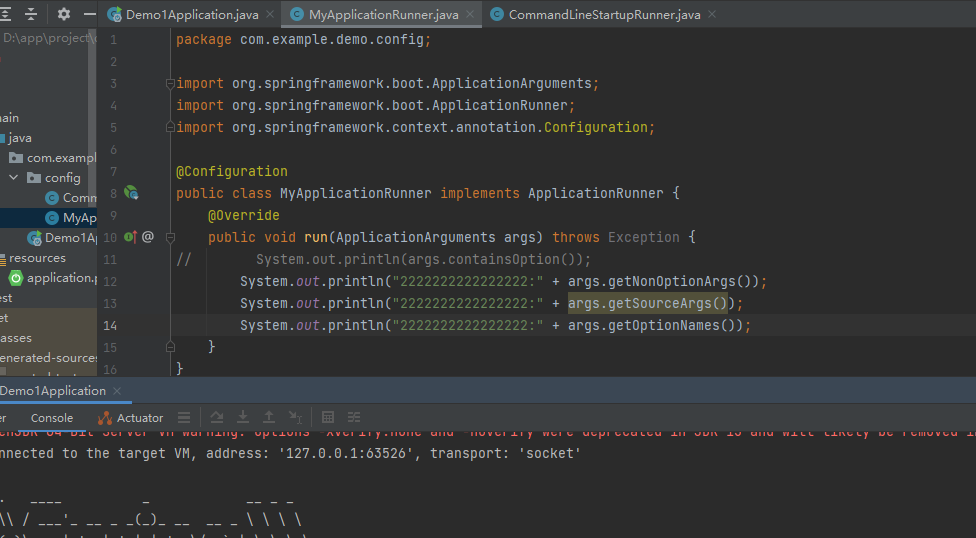This screenshot has height=538, width=976.
Task: Click the @ gutter marker on line 10
Action: (x=148, y=237)
